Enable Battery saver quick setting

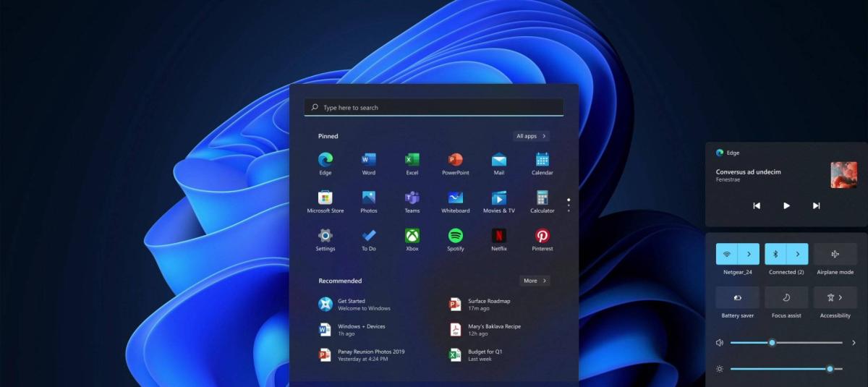(737, 297)
